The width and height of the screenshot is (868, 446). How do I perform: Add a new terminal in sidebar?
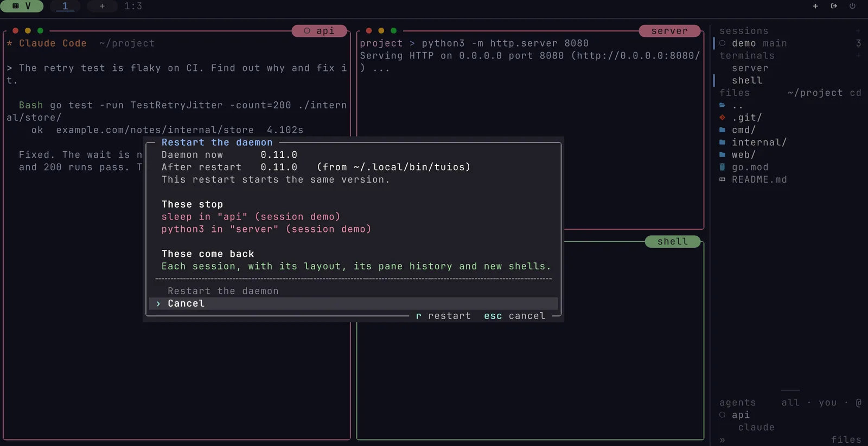pyautogui.click(x=858, y=56)
